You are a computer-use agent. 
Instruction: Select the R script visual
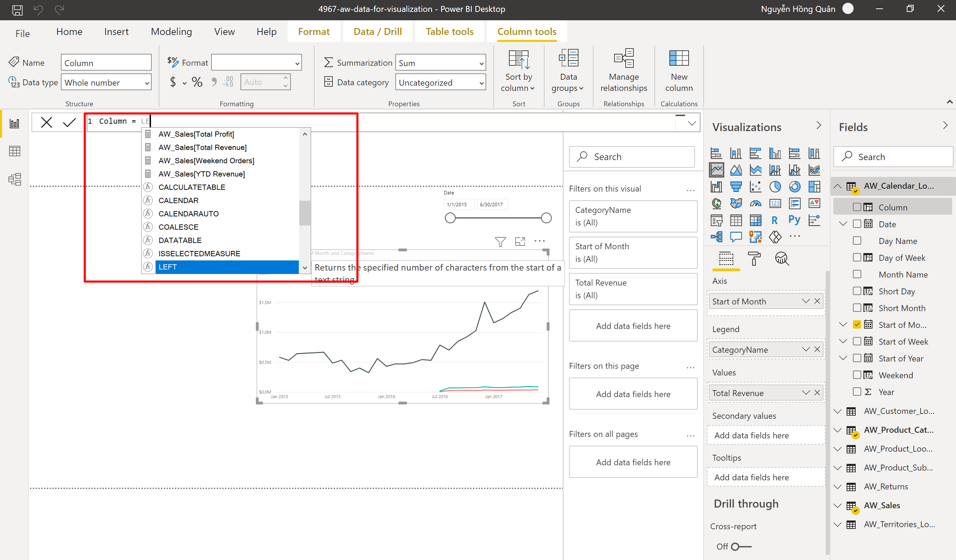tap(775, 220)
